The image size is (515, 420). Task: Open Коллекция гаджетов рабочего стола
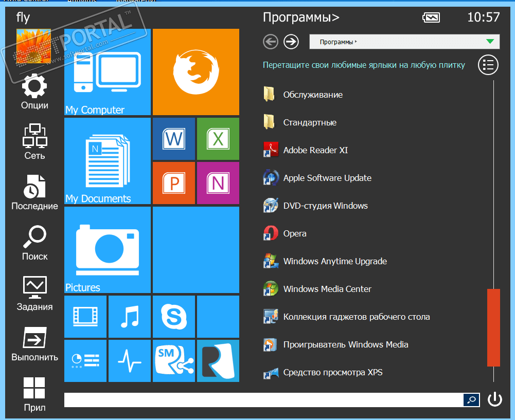pos(347,317)
